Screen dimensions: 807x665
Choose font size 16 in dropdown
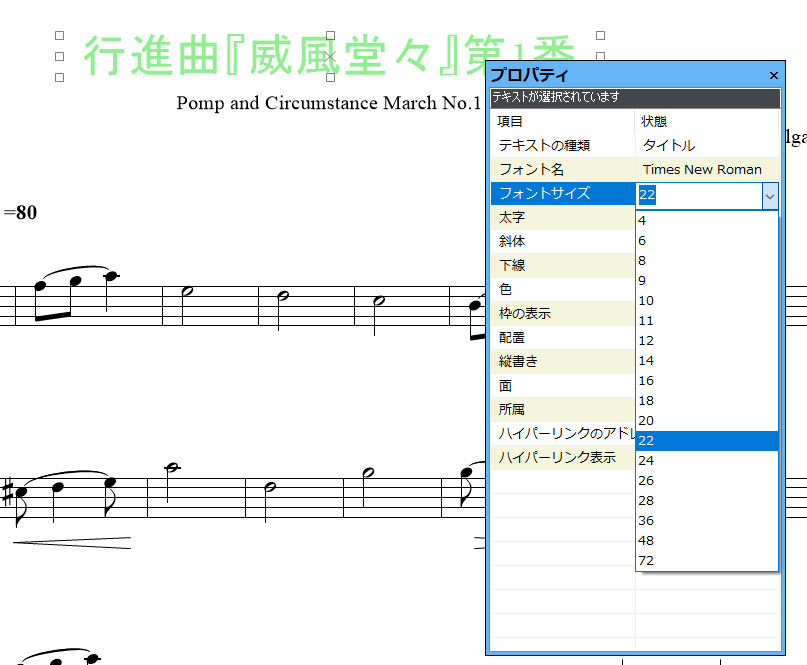[707, 381]
